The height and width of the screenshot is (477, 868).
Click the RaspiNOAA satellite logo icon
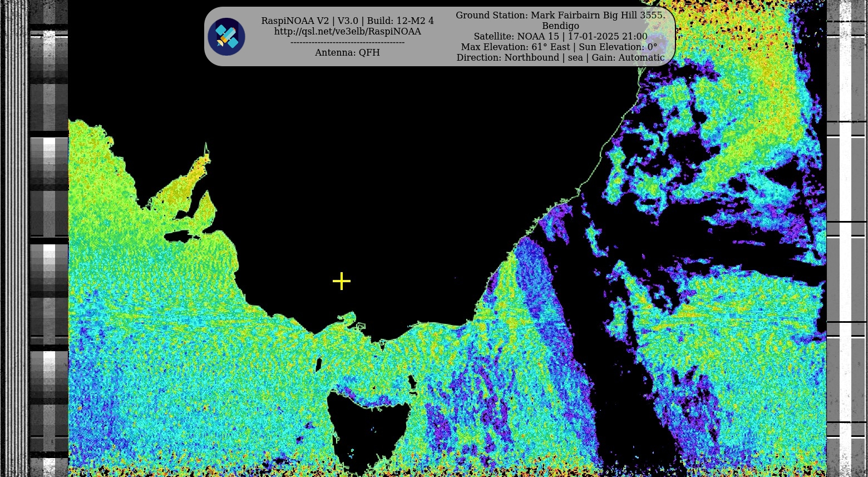coord(226,37)
